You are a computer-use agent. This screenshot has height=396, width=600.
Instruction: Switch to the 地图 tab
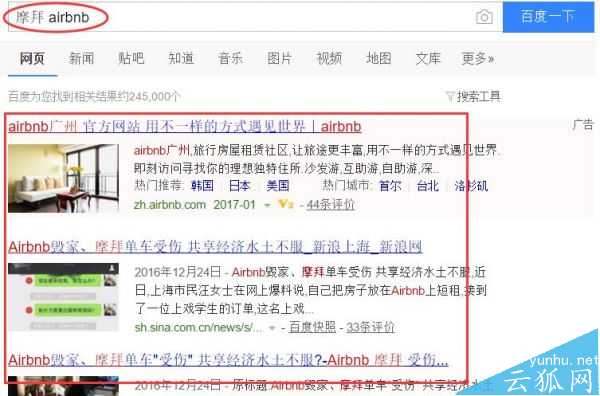pos(378,59)
